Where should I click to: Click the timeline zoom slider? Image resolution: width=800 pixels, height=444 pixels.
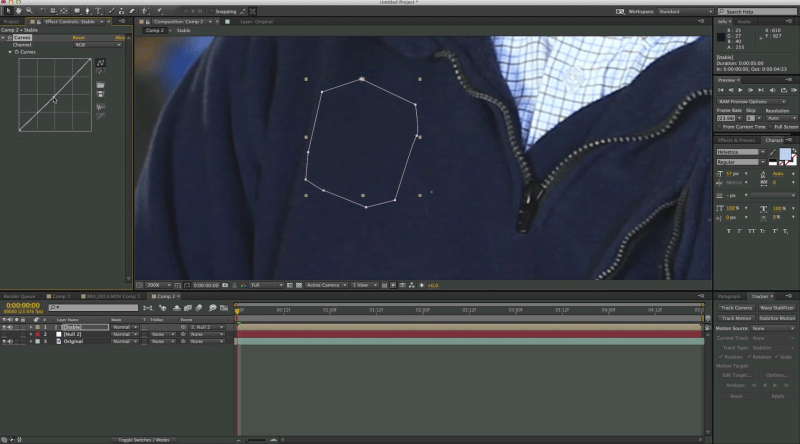coord(256,440)
